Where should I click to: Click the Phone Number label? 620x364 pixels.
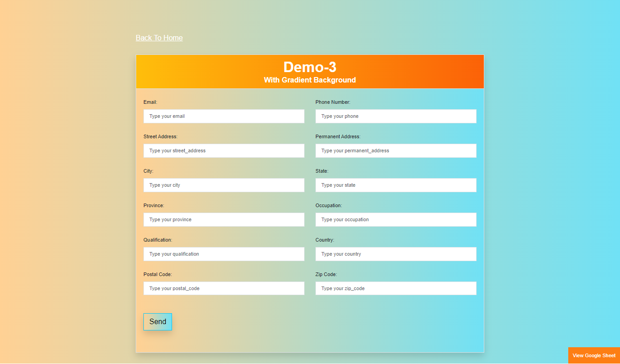pyautogui.click(x=333, y=102)
